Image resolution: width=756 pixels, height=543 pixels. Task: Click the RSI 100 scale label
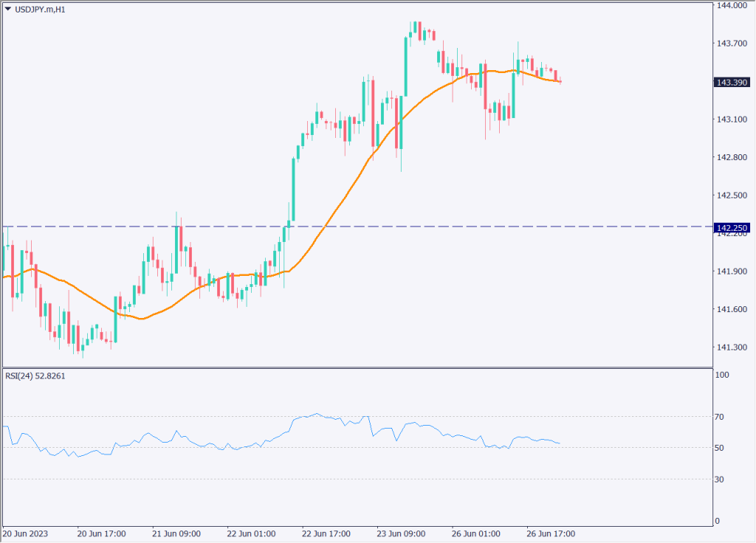coord(724,376)
